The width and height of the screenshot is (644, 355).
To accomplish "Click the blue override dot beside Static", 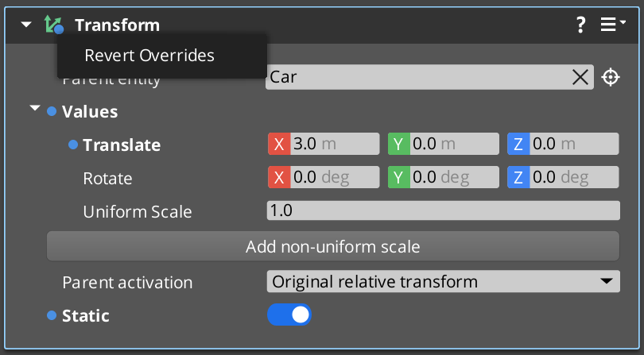I will 52,316.
